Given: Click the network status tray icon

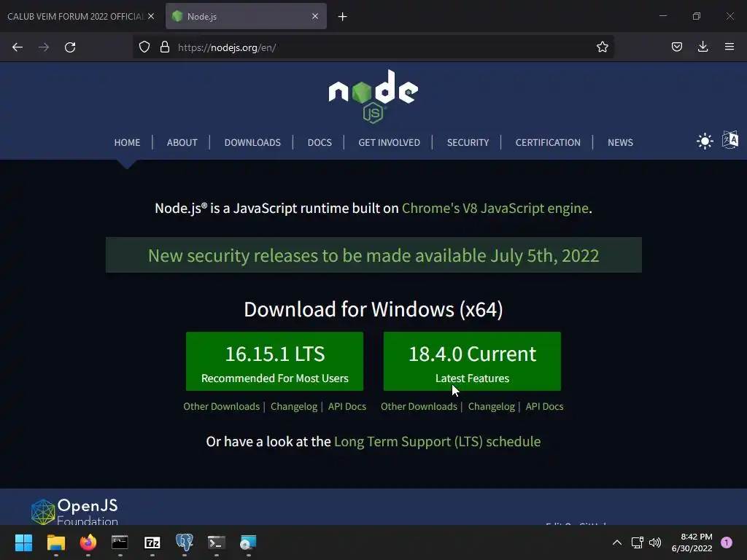Looking at the screenshot, I should click(x=638, y=542).
